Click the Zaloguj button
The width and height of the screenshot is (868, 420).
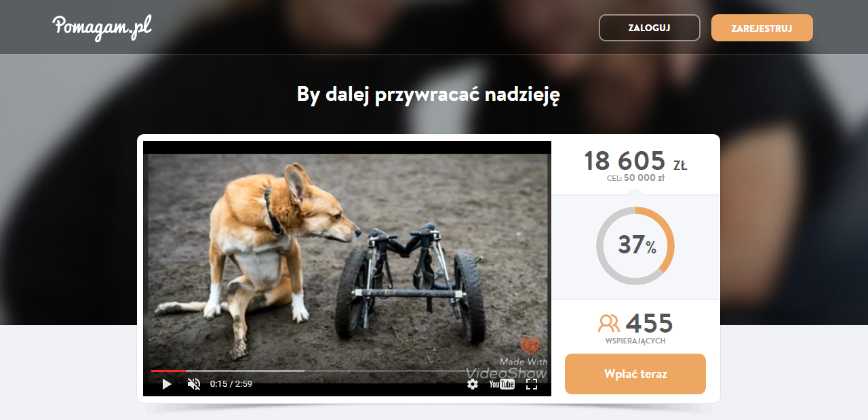coord(650,28)
